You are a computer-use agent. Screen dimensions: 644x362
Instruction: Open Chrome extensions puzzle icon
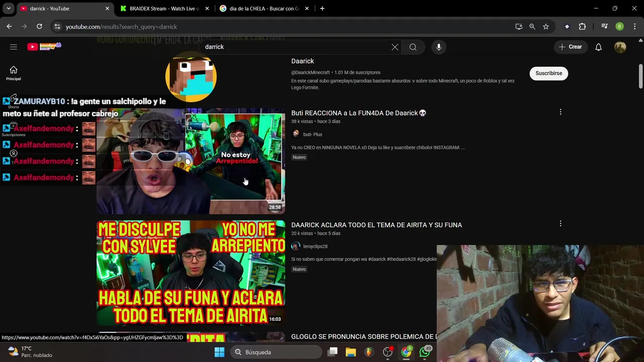582,27
